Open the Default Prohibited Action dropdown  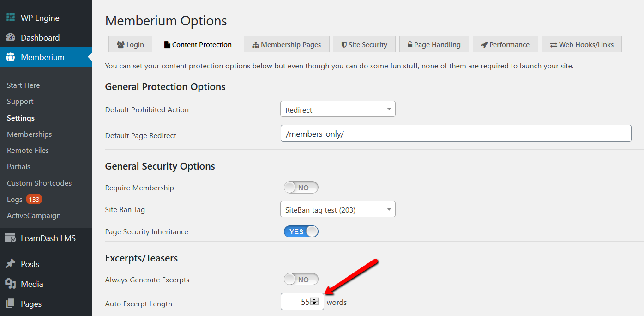point(338,109)
